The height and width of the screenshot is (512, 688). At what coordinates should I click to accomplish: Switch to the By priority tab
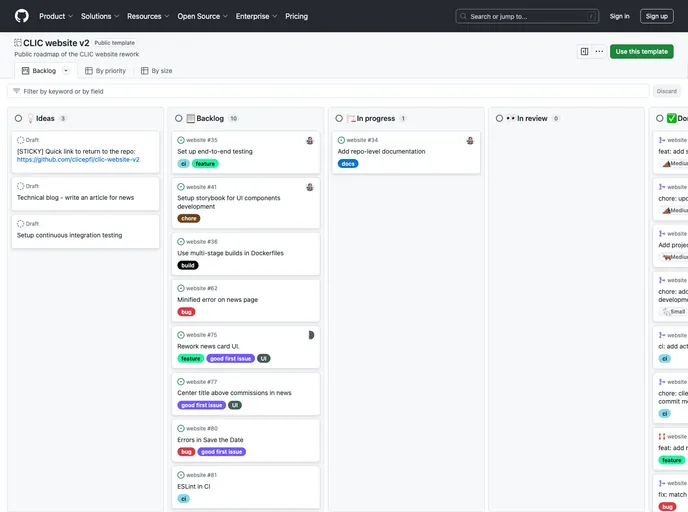pyautogui.click(x=105, y=71)
